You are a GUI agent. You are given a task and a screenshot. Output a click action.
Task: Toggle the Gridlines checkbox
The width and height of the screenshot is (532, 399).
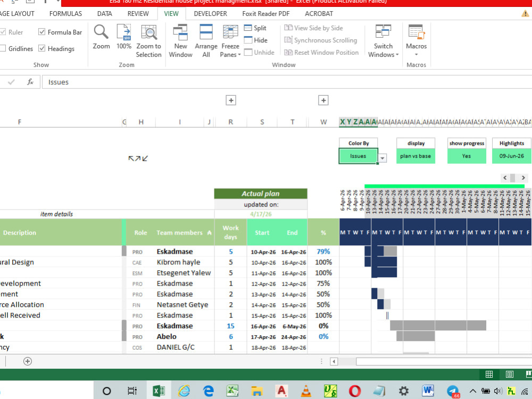pyautogui.click(x=3, y=48)
